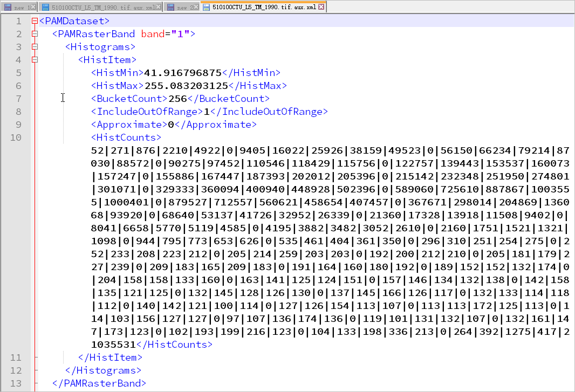Viewport: 575px width, 392px height.
Task: Collapse the PAMDataset fold marker
Action: pos(35,21)
